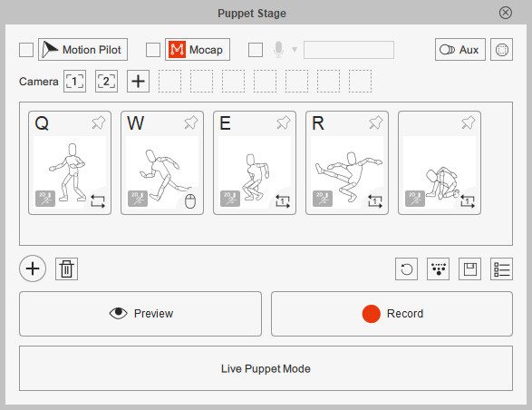
Task: Switch to Camera 1
Action: click(74, 82)
